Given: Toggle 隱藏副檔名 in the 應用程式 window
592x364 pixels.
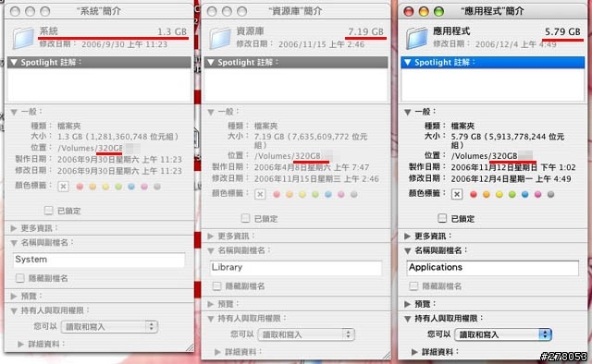Looking at the screenshot, I should [x=413, y=285].
